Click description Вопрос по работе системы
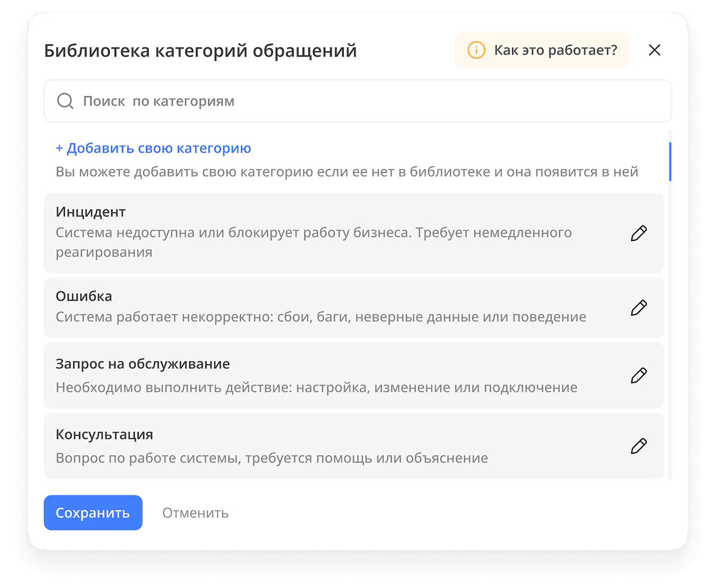716x588 pixels. pos(272,458)
